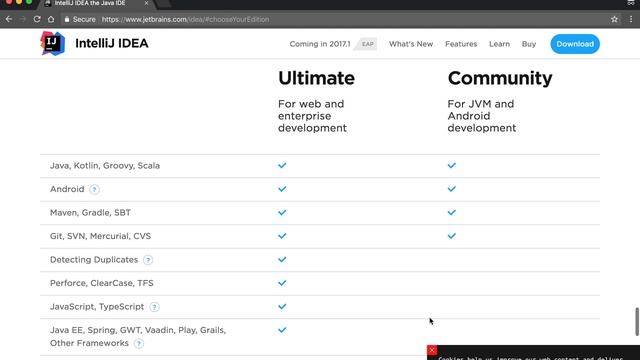Go to the browser home icon
Screen dimensions: 640x360
[x=51, y=19]
